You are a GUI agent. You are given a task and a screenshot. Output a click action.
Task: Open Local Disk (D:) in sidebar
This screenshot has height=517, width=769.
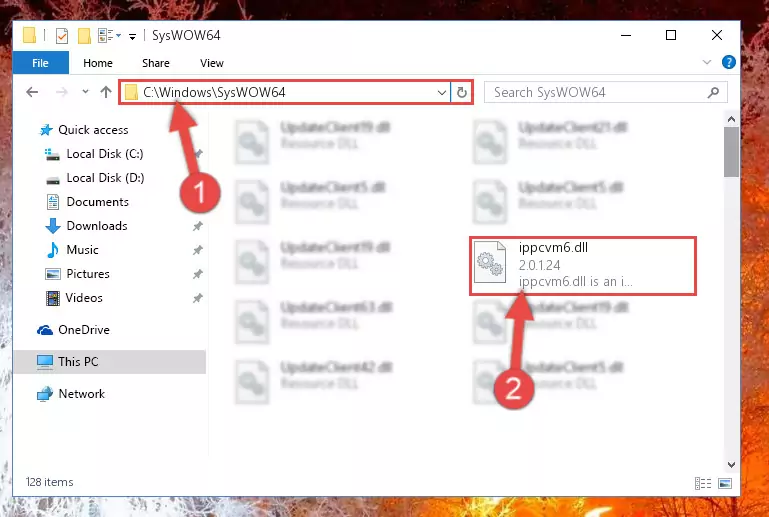point(105,178)
